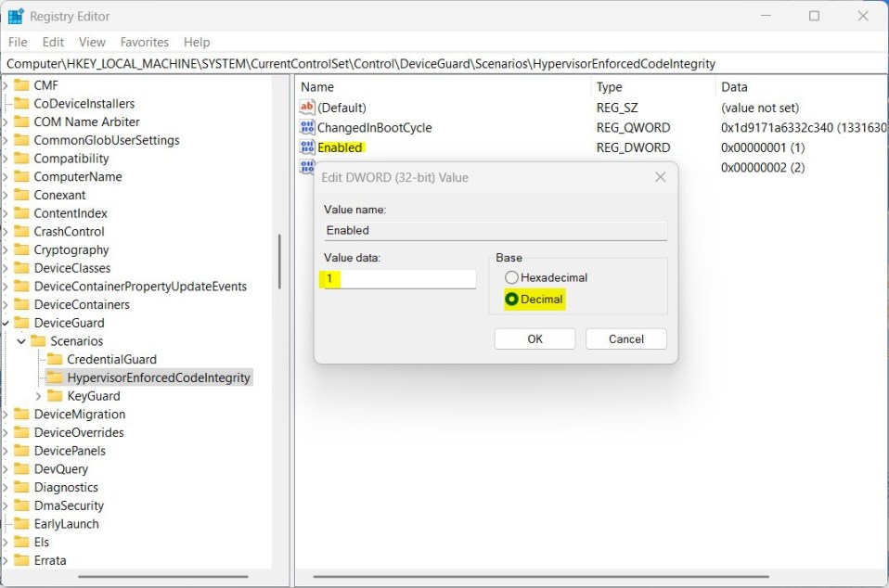The height and width of the screenshot is (588, 889).
Task: Click the horizontal scrollbar under the values list
Action: coord(541,577)
